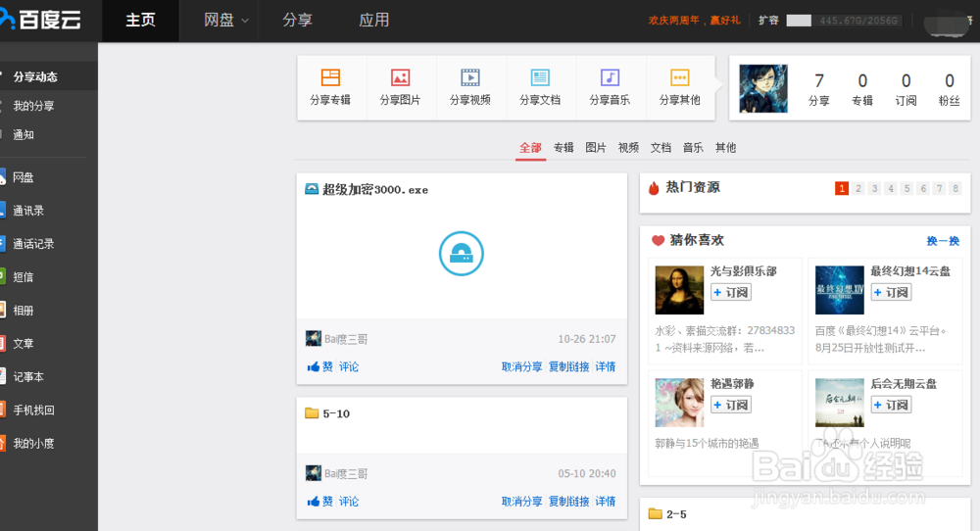This screenshot has height=531, width=980.
Task: Open 通讯录 in the sidebar
Action: (x=28, y=211)
